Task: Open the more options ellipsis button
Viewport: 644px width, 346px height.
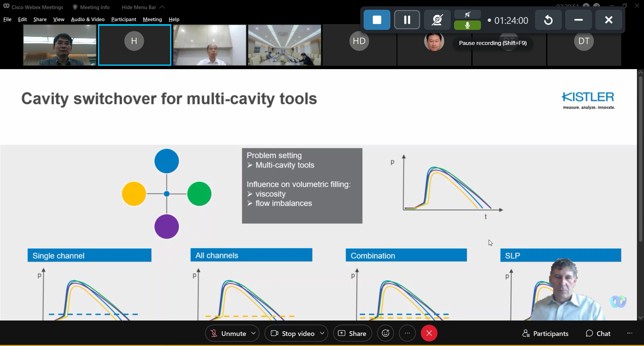Action: pyautogui.click(x=407, y=333)
